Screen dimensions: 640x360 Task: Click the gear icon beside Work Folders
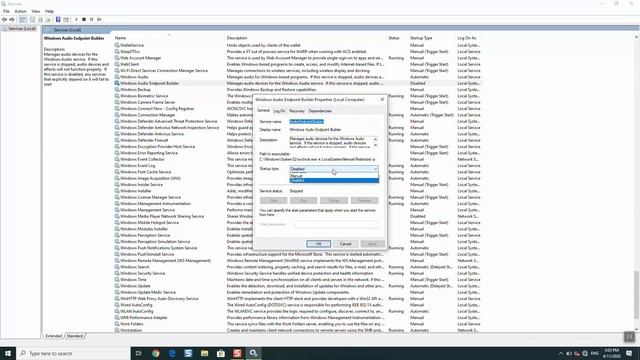coord(117,324)
